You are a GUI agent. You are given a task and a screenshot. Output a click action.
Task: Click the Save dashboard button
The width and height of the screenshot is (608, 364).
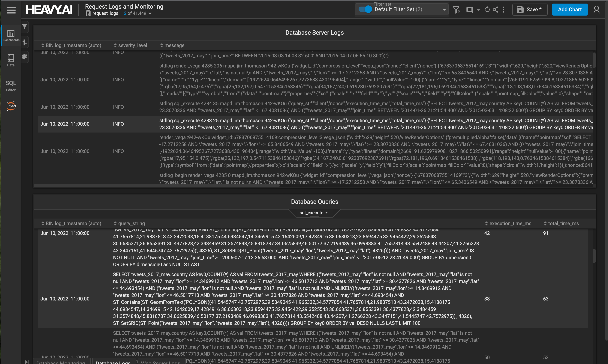coord(529,10)
